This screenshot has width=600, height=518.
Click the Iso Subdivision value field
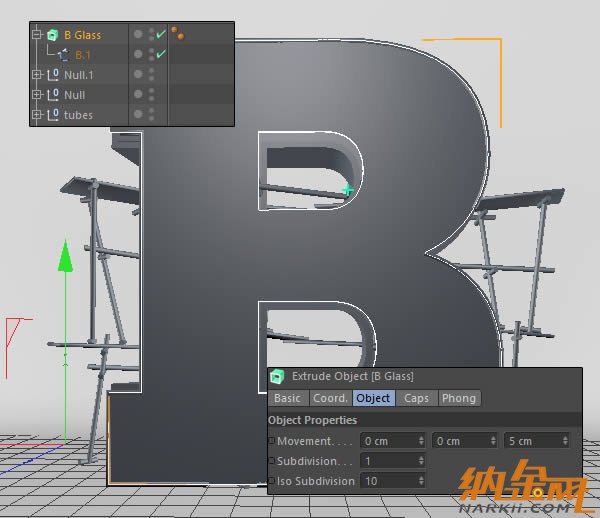[393, 481]
